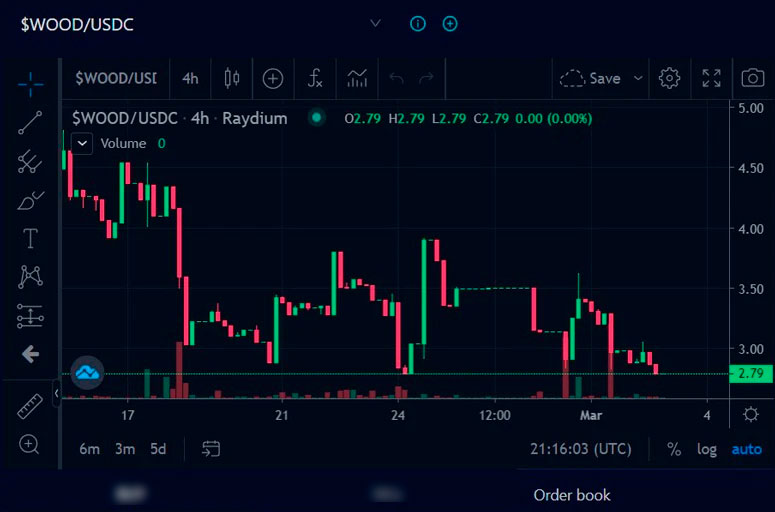Open the Order book tab
This screenshot has width=775, height=512.
click(572, 495)
